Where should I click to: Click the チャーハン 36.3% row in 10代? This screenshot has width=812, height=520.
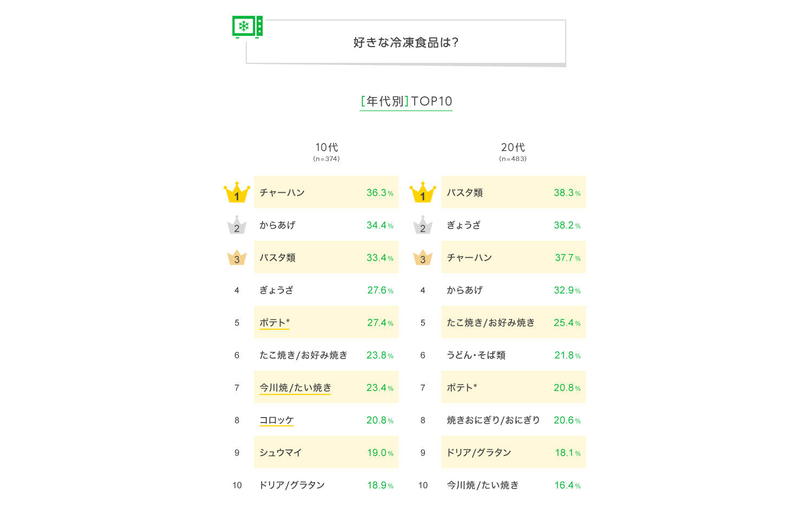[326, 192]
